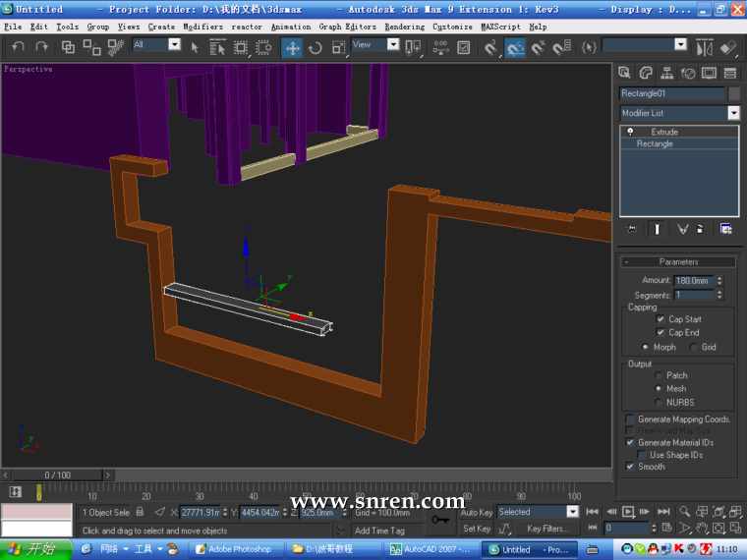Screen dimensions: 747x560
Task: Enable Generate Mapping Coords checkbox
Action: (x=630, y=420)
